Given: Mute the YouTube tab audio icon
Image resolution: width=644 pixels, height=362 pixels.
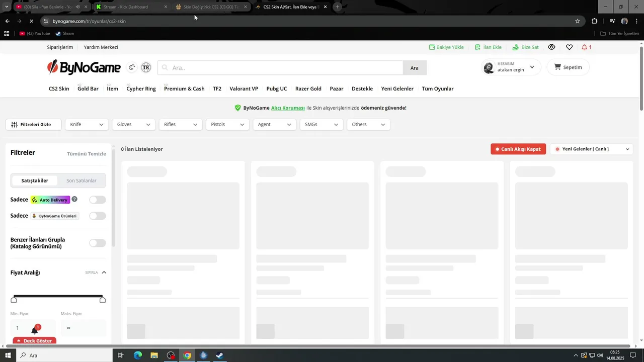Looking at the screenshot, I should [77, 7].
